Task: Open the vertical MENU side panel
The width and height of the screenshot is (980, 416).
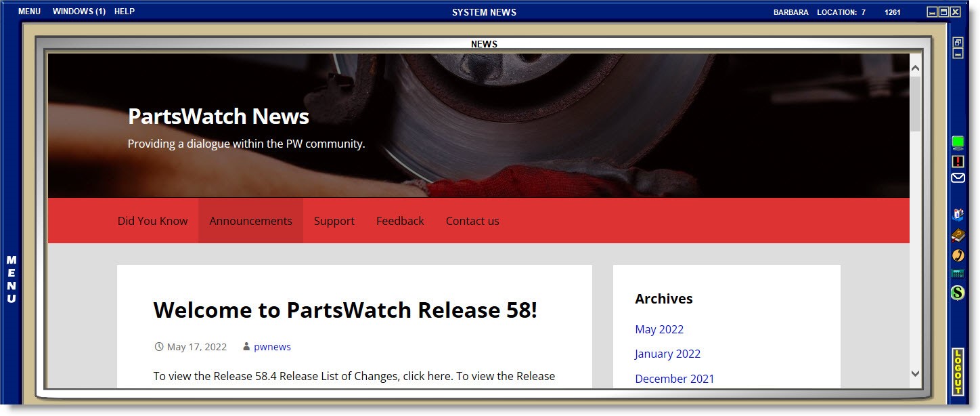Action: tap(12, 279)
